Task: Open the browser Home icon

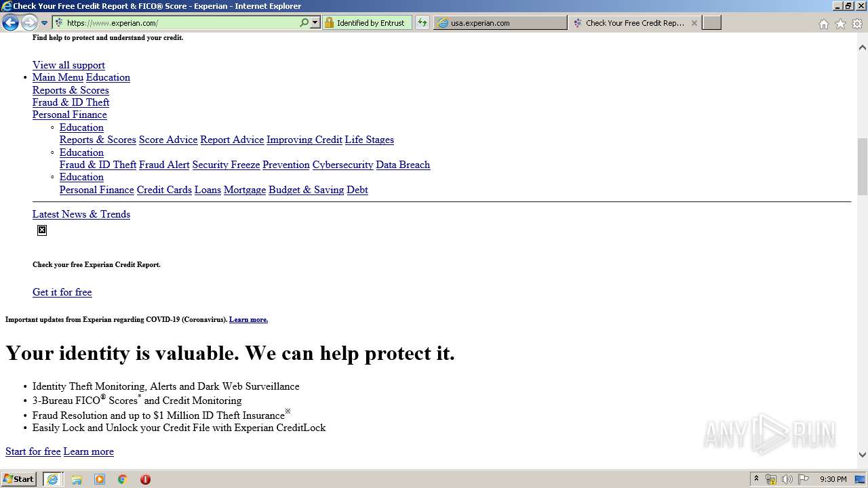Action: click(x=823, y=24)
